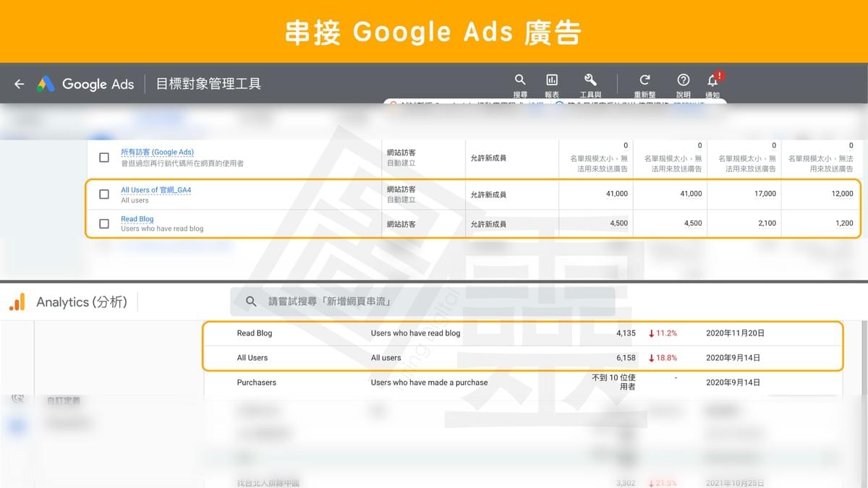Open the 所有訪客 (Google Ads) audience link
The width and height of the screenshot is (868, 488).
point(157,153)
